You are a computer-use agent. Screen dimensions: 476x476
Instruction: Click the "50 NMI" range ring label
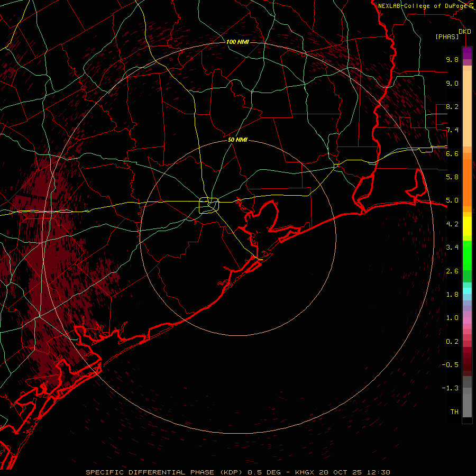click(x=237, y=140)
